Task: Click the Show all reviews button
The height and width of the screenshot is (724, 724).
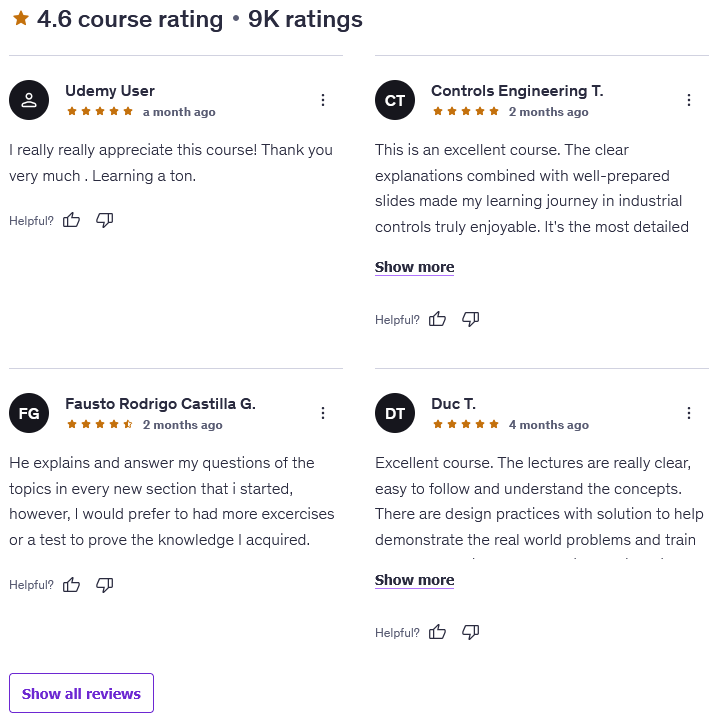Action: [81, 693]
